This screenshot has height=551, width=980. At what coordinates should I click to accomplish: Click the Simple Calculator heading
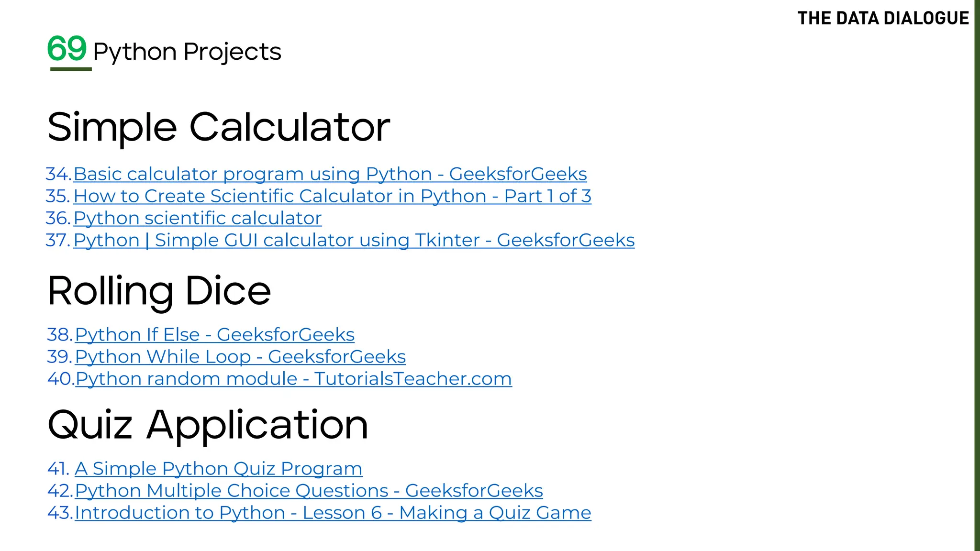[x=219, y=127]
